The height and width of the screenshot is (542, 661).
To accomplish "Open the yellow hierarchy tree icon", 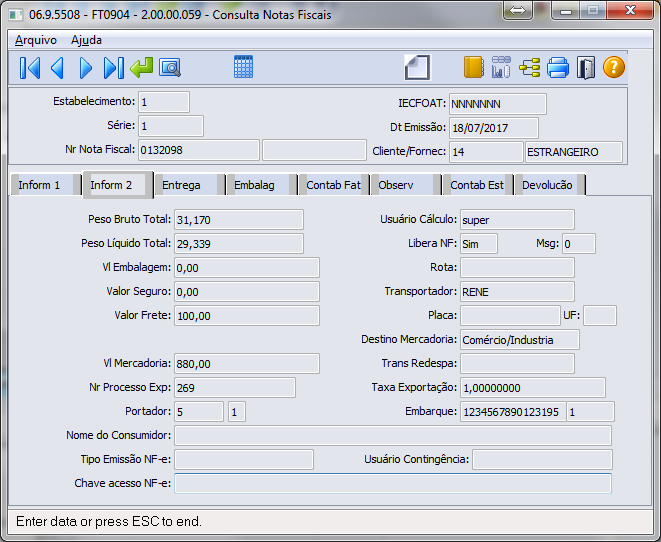I will tap(529, 67).
